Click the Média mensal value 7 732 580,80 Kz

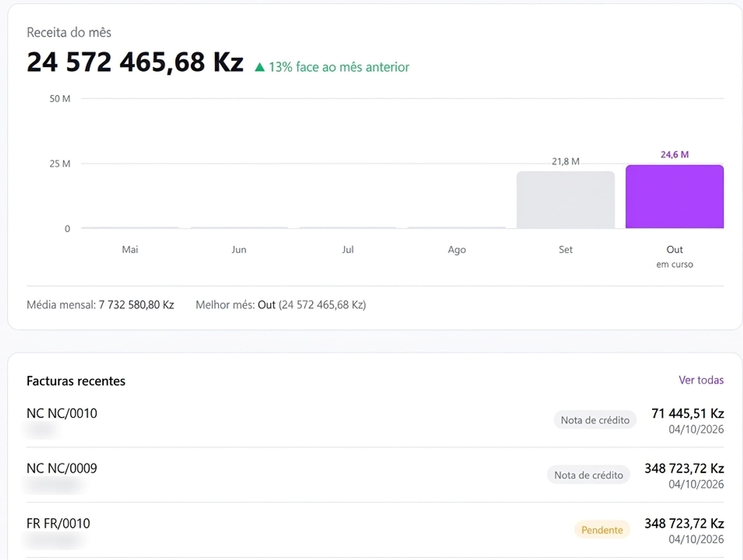136,304
